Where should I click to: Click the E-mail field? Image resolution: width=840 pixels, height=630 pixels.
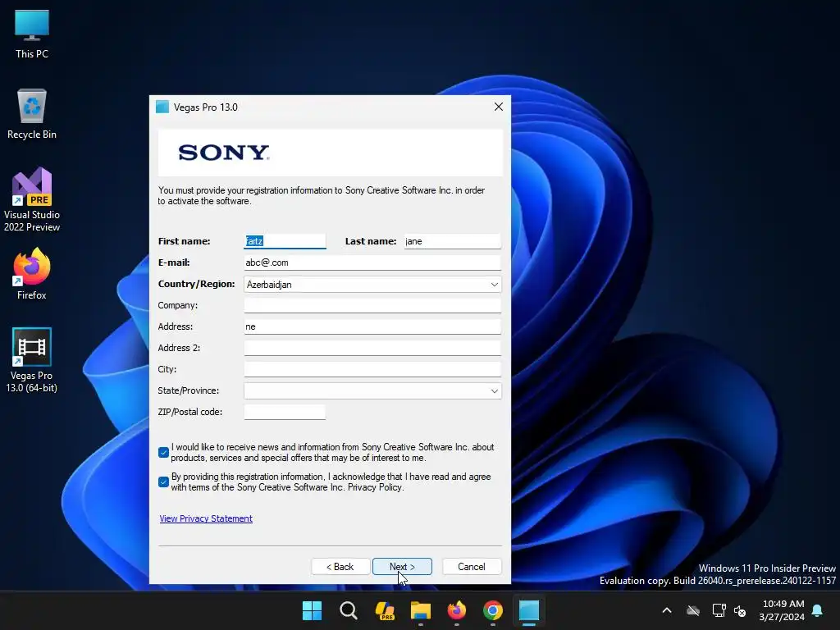(x=372, y=262)
